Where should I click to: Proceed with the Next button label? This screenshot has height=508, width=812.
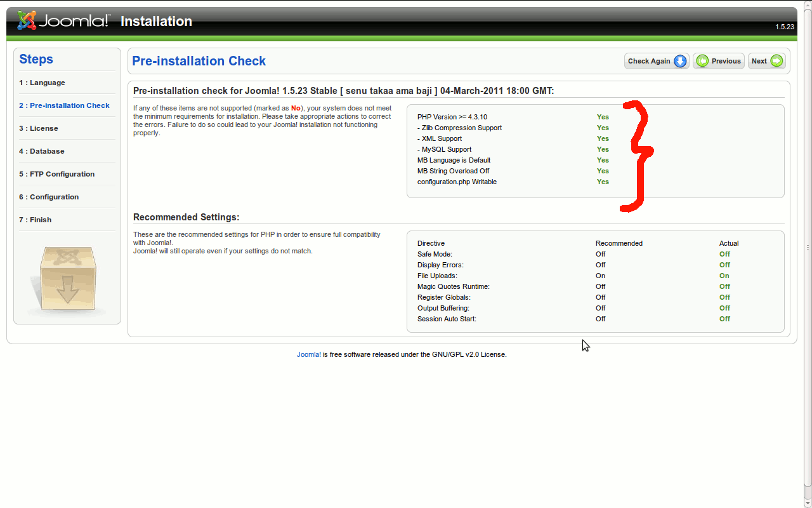coord(759,61)
